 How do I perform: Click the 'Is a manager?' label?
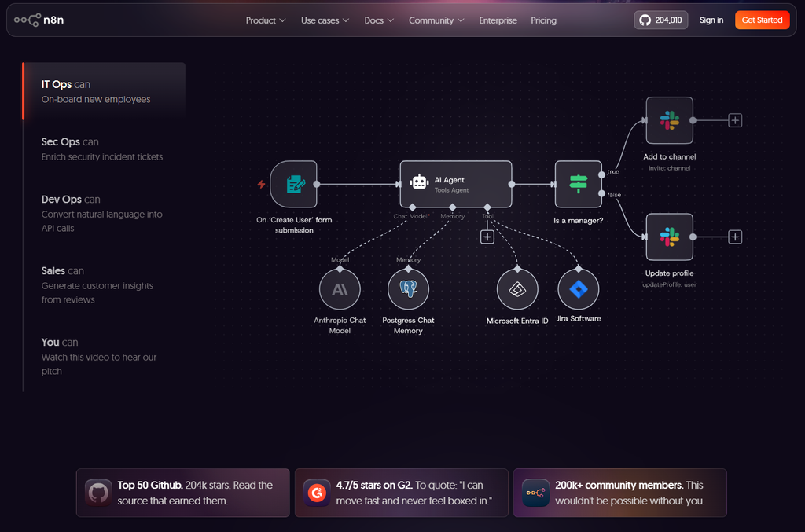click(578, 221)
